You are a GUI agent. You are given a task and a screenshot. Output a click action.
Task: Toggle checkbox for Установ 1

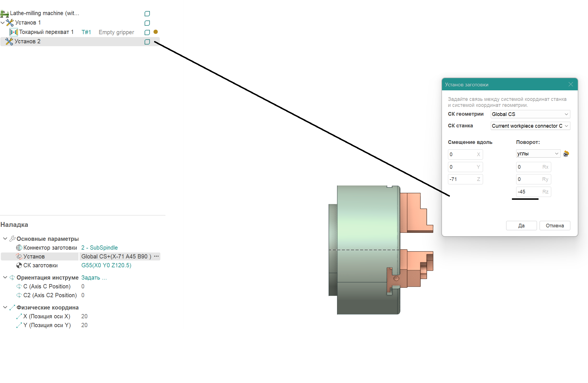(x=147, y=23)
